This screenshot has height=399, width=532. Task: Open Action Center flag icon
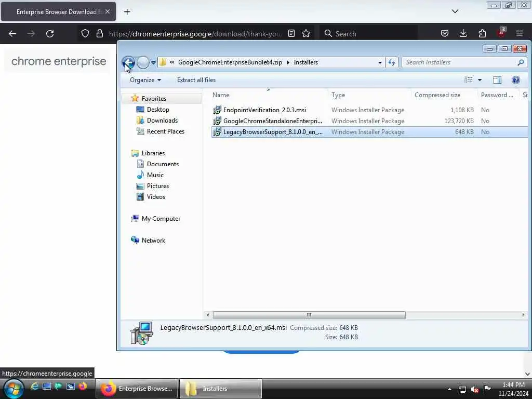tap(487, 389)
